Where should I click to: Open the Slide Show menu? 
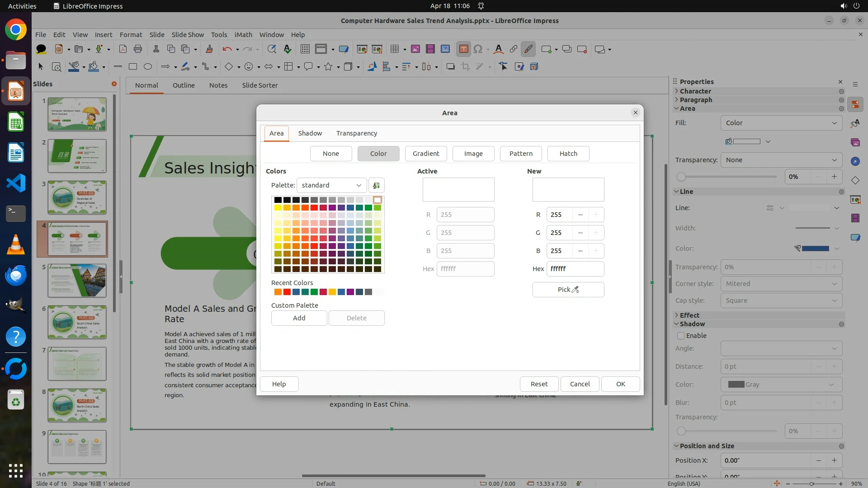(188, 34)
